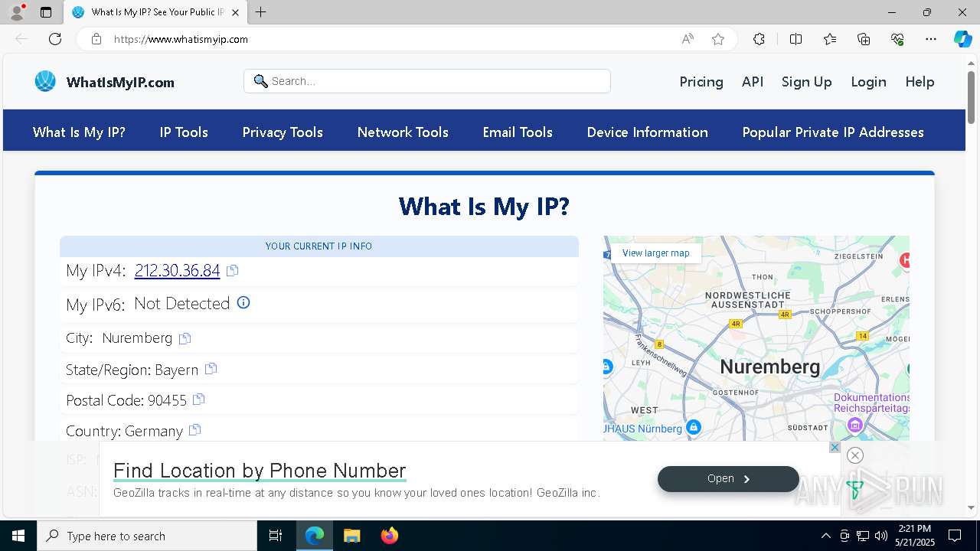Open the notification center
The width and height of the screenshot is (980, 551).
(955, 536)
